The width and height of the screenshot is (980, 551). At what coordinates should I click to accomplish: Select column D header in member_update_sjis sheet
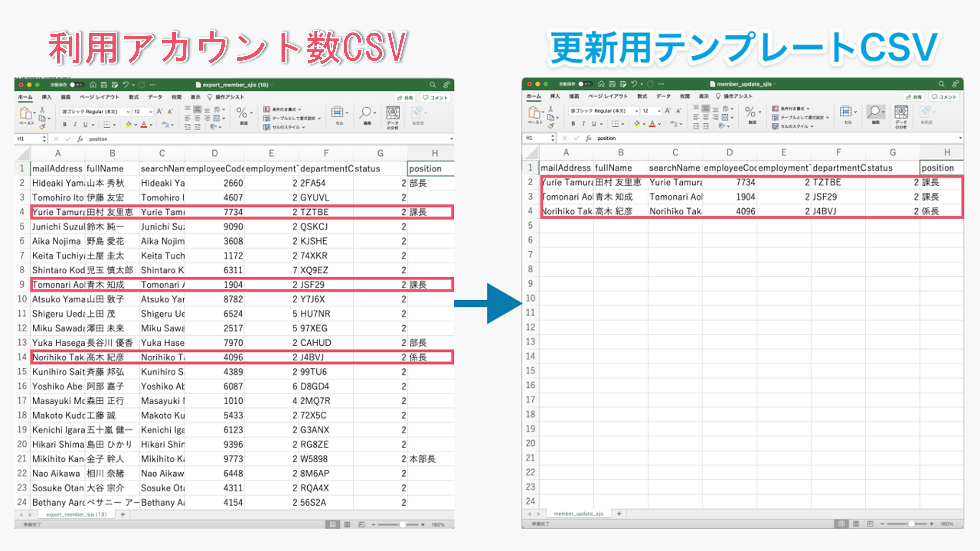(729, 152)
